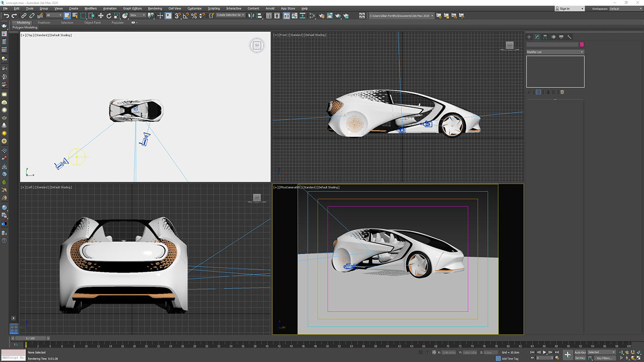This screenshot has width=644, height=362.
Task: Enable the Auto Key animation toggle
Action: coord(581,353)
